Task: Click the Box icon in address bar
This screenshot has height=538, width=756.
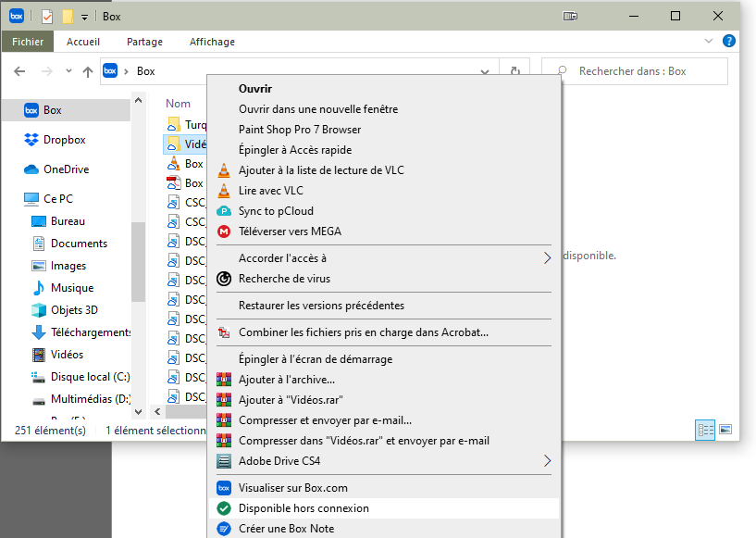Action: (110, 71)
